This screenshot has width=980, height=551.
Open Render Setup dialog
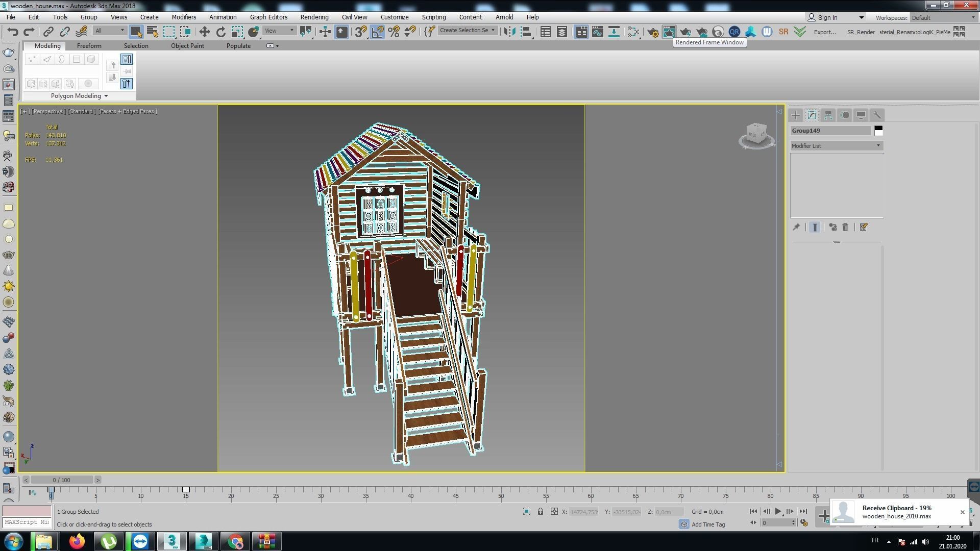tap(652, 32)
